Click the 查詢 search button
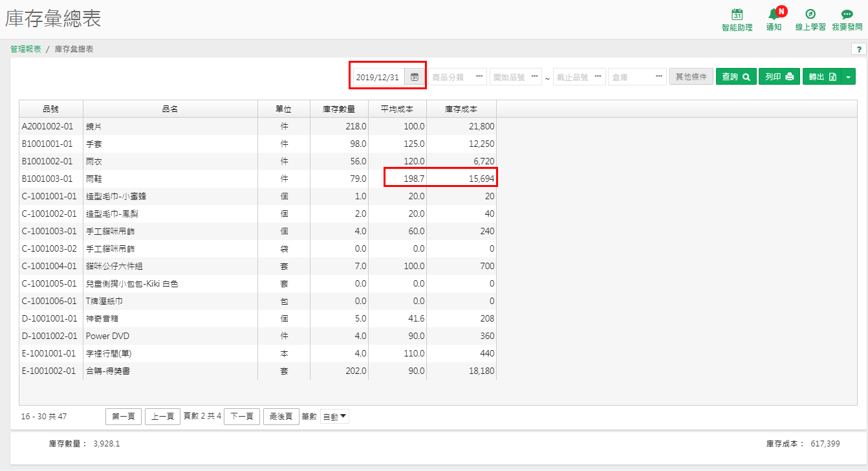 [736, 76]
